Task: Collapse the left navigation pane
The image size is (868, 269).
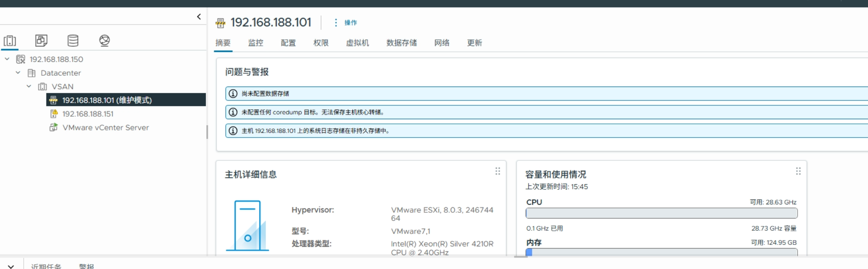Action: [199, 16]
